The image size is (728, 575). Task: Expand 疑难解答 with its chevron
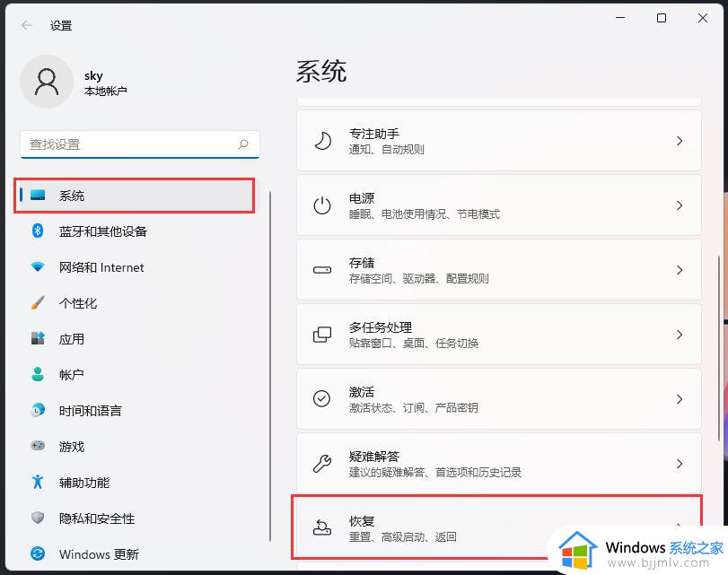point(680,463)
